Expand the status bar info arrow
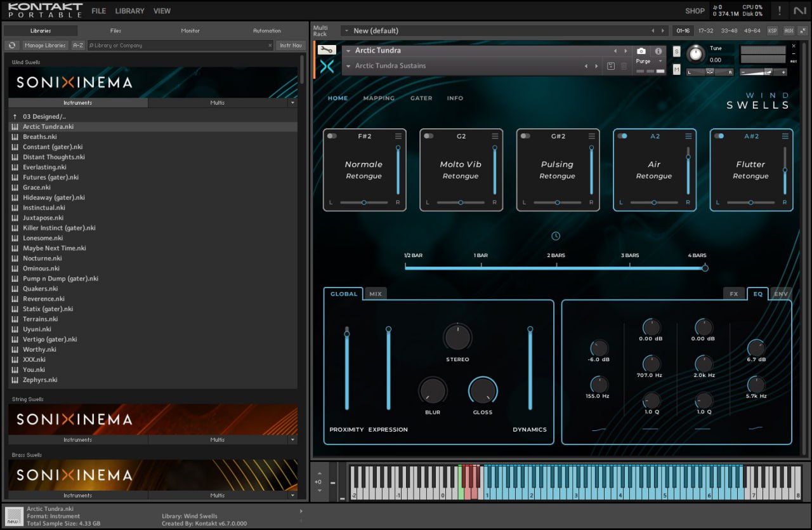This screenshot has height=530, width=812. pyautogui.click(x=301, y=510)
